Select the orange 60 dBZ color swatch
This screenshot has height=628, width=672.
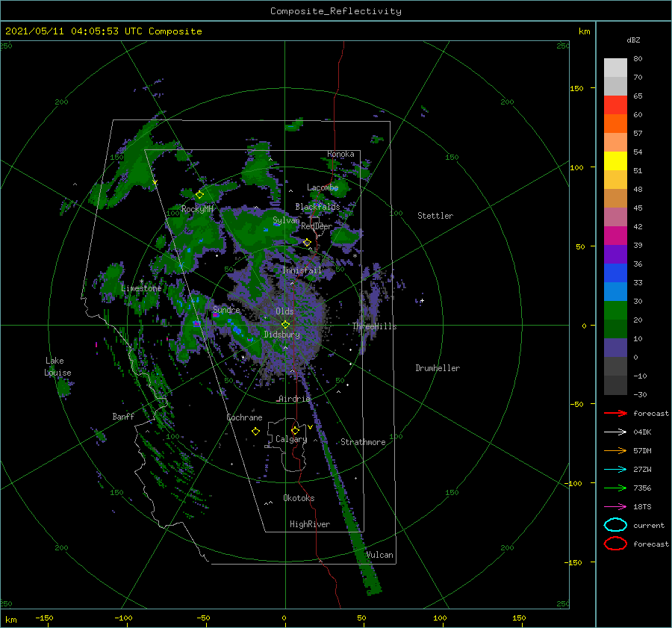click(615, 124)
